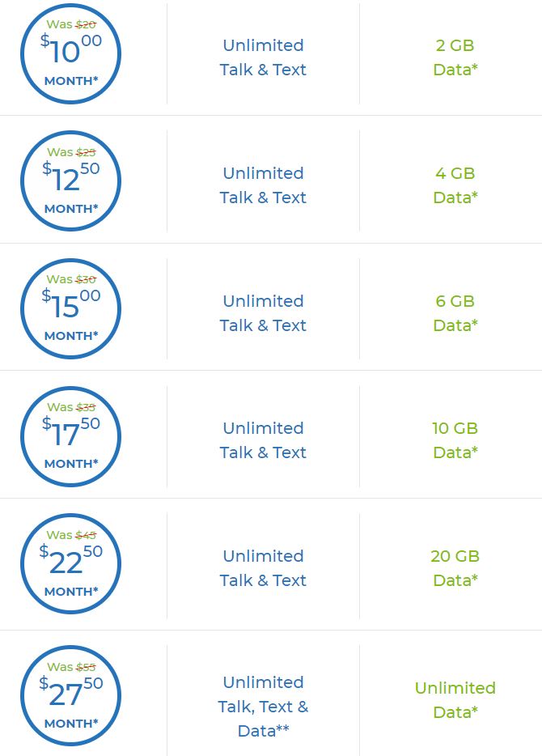This screenshot has width=542, height=756.
Task: Click Unlimited Talk & Text in $12.50 row
Action: [263, 185]
